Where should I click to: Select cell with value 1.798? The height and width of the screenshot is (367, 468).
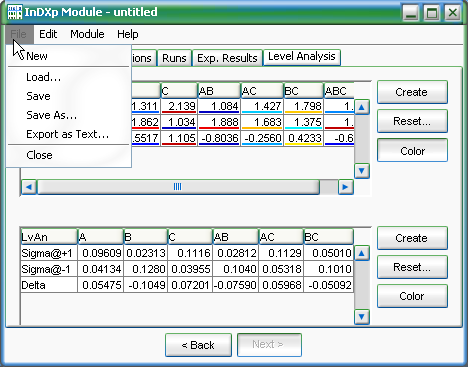coord(304,106)
